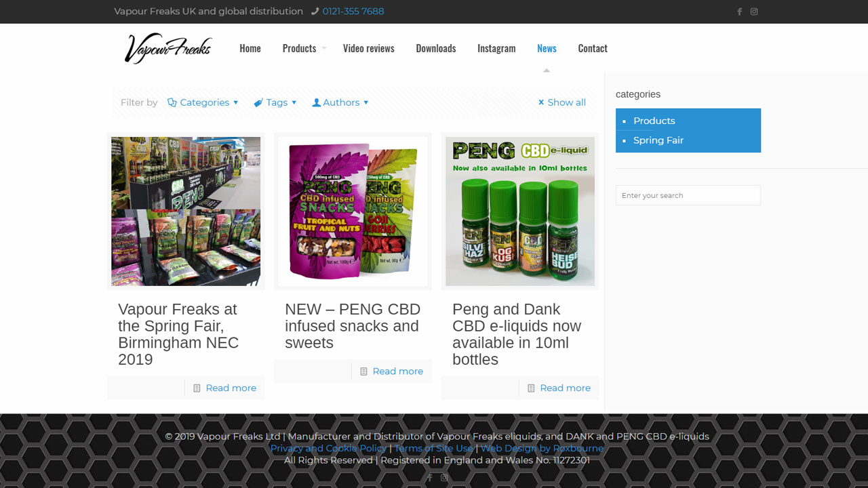This screenshot has height=488, width=868.
Task: Click the 'categories' sidebar heading
Action: pos(638,94)
